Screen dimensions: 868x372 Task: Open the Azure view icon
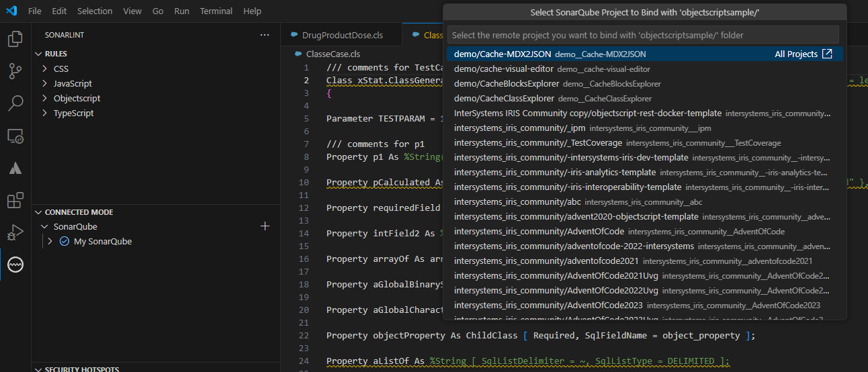15,169
